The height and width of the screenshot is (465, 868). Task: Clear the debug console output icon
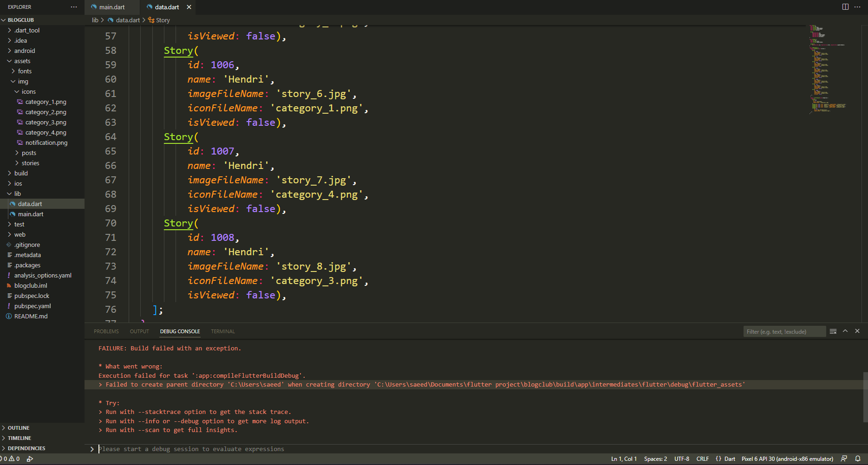tap(833, 331)
